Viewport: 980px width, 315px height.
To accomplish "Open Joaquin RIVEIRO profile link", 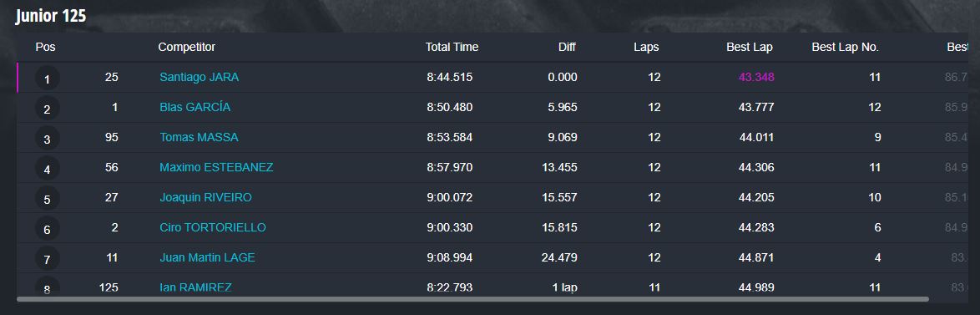I will coord(205,197).
